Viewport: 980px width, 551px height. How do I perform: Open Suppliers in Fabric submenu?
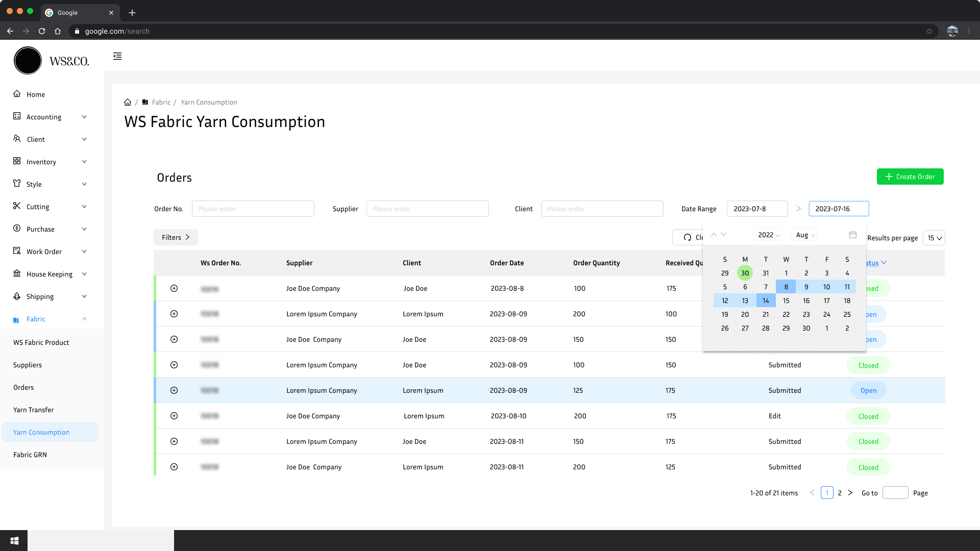pyautogui.click(x=28, y=365)
